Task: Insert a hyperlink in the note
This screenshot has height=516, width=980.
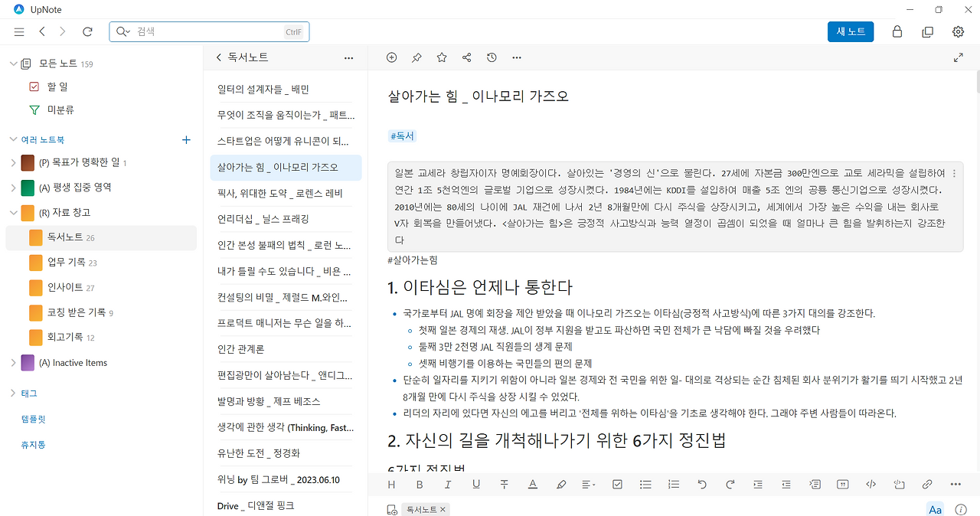Action: (926, 484)
